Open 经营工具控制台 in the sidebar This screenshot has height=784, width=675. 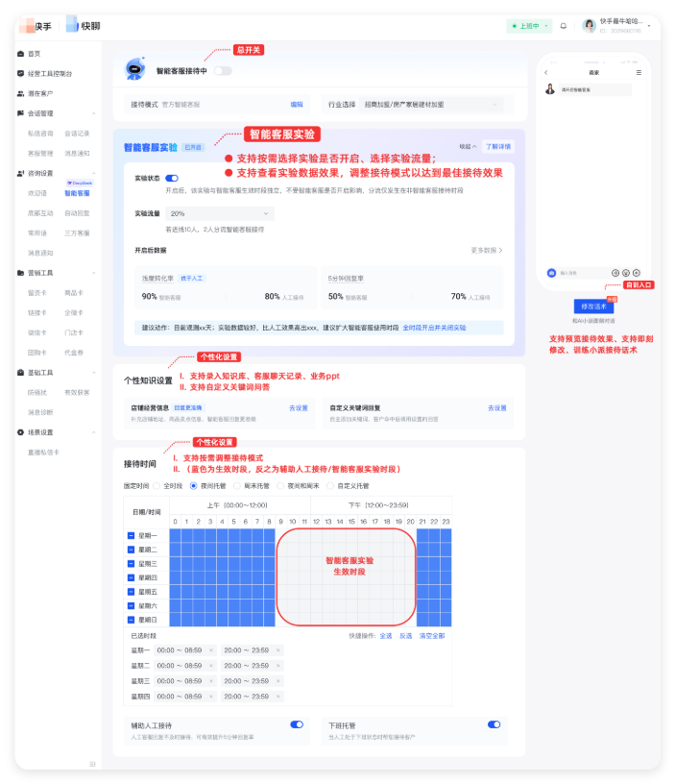49,73
